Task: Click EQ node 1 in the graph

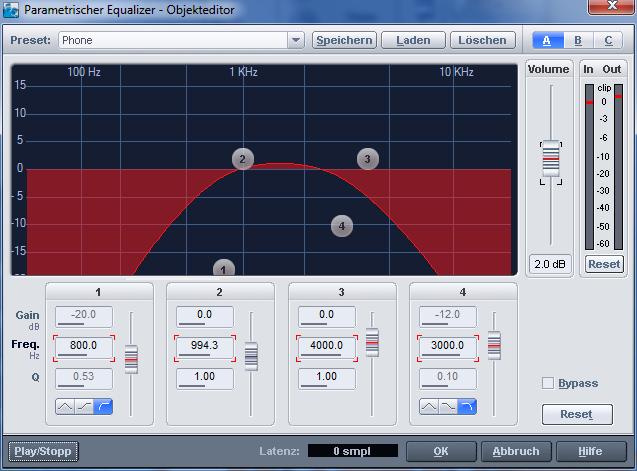Action: coord(224,268)
